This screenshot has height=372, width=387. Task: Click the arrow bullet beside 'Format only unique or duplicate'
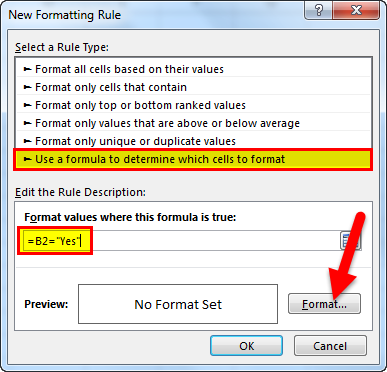[x=27, y=141]
